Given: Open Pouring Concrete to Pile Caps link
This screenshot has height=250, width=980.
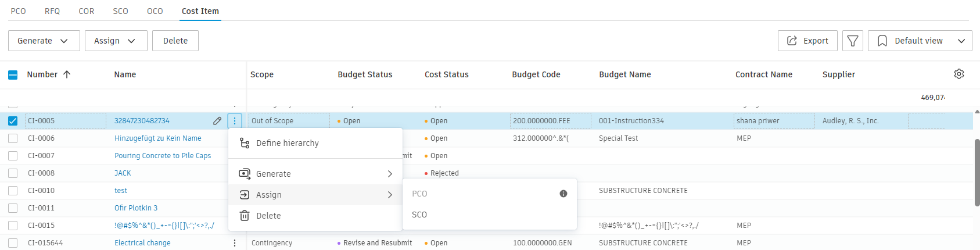Looking at the screenshot, I should [x=163, y=156].
